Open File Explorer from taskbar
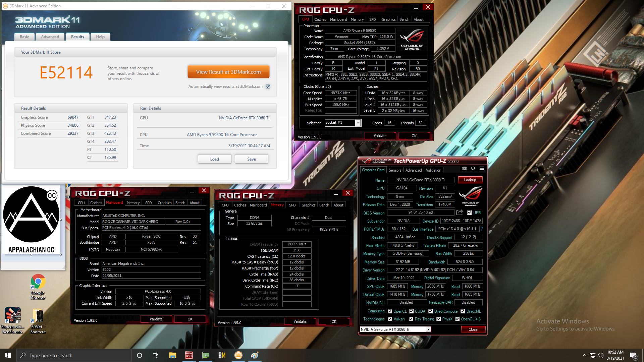The height and width of the screenshot is (362, 644). (x=172, y=355)
